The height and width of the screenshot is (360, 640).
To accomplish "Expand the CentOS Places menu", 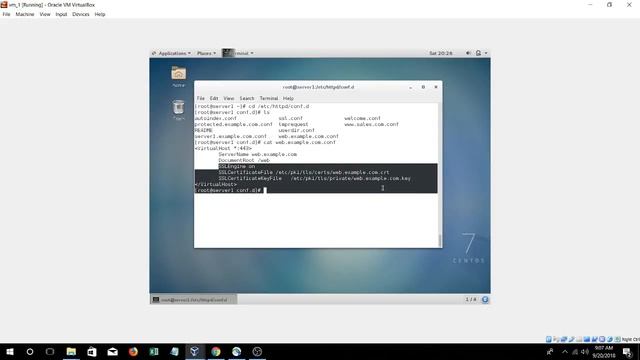I will 206,53.
